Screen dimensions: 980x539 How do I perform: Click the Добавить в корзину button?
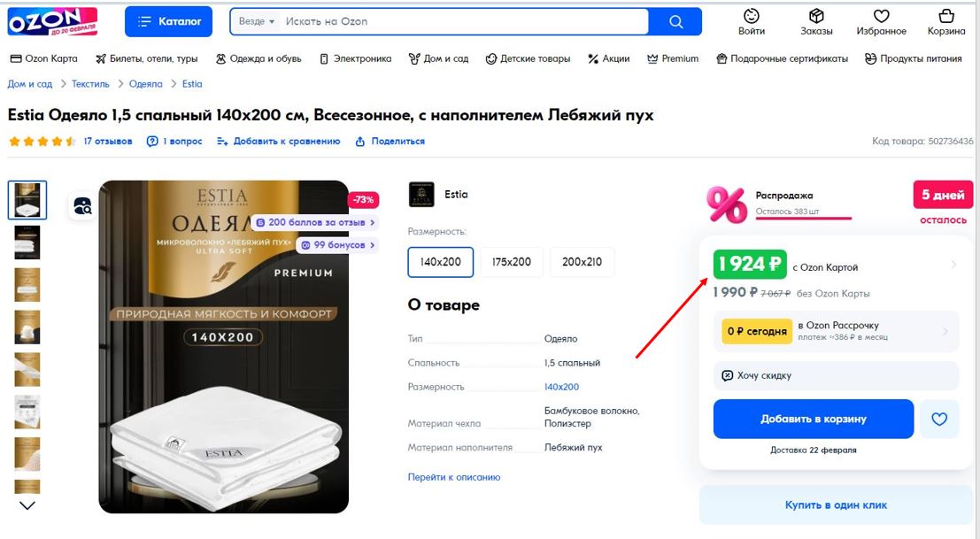point(813,420)
